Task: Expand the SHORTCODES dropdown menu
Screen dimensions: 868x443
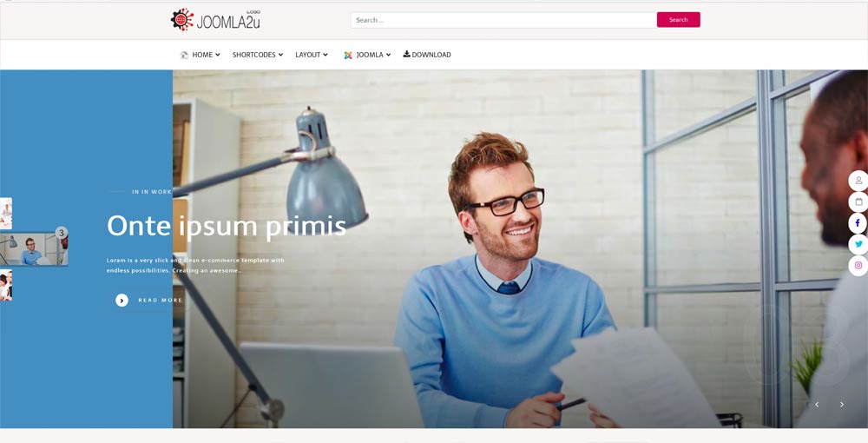Action: click(258, 55)
